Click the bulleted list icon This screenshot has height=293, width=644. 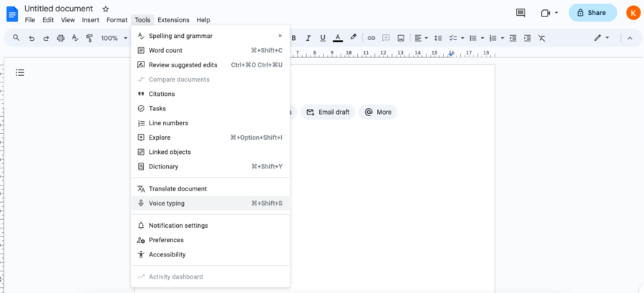473,38
